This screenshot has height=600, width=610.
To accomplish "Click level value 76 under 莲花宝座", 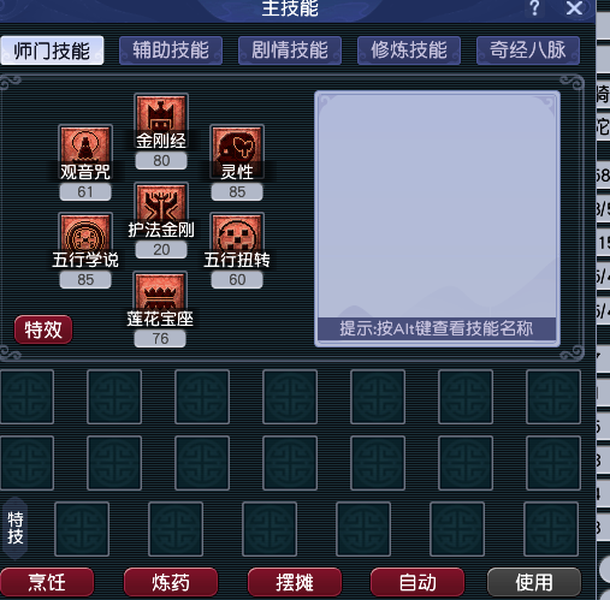I will coord(160,339).
